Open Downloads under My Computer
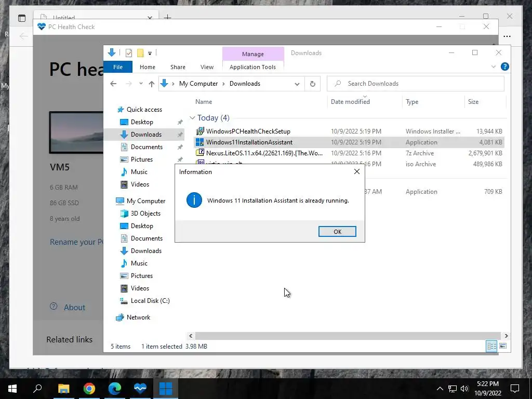 click(146, 251)
